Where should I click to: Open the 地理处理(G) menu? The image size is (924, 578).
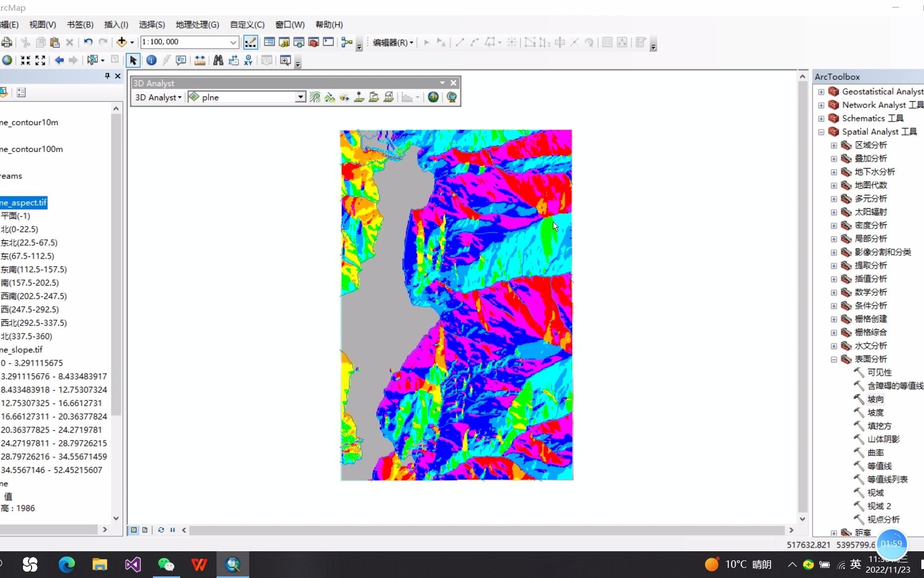(x=197, y=25)
